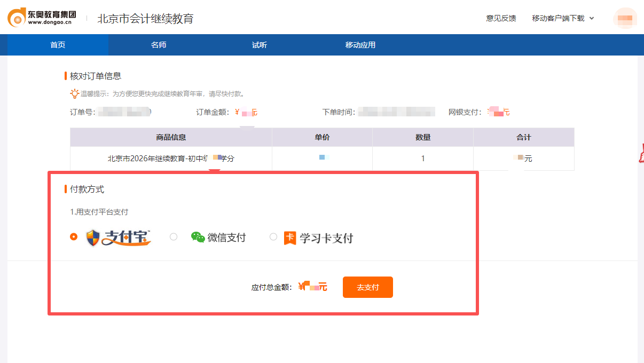Click the 微信支付 text label
This screenshot has height=363, width=644.
(x=226, y=238)
